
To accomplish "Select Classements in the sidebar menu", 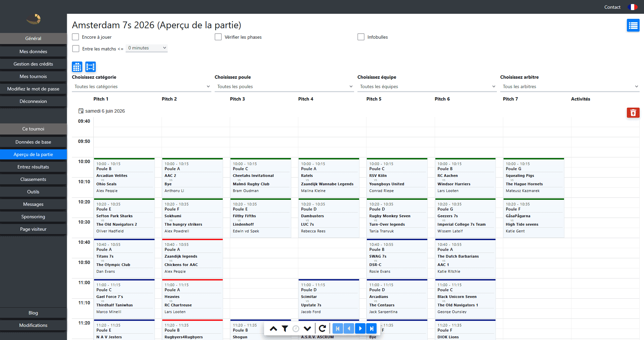I will 33,179.
